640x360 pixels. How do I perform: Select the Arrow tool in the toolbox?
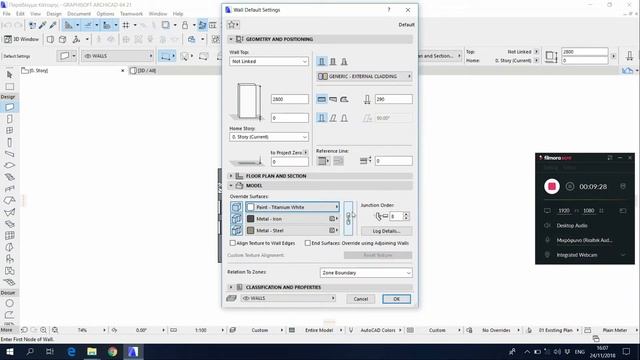click(9, 75)
